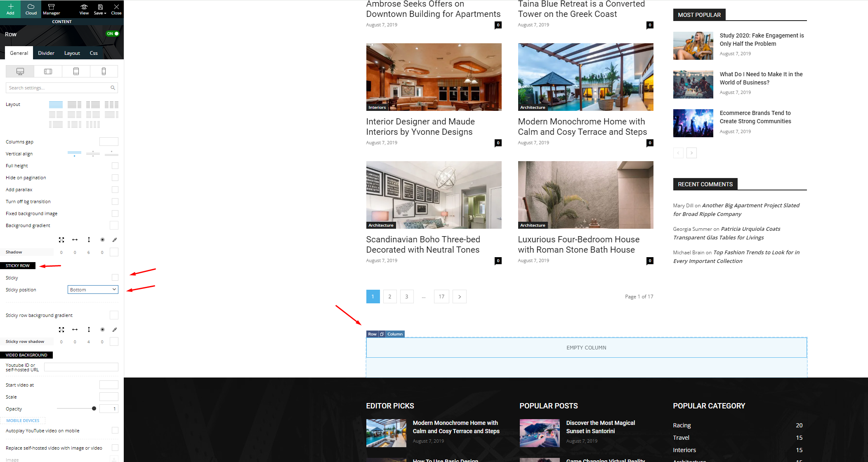This screenshot has width=868, height=462.
Task: Click the Shadow color pencil icon
Action: [x=115, y=240]
